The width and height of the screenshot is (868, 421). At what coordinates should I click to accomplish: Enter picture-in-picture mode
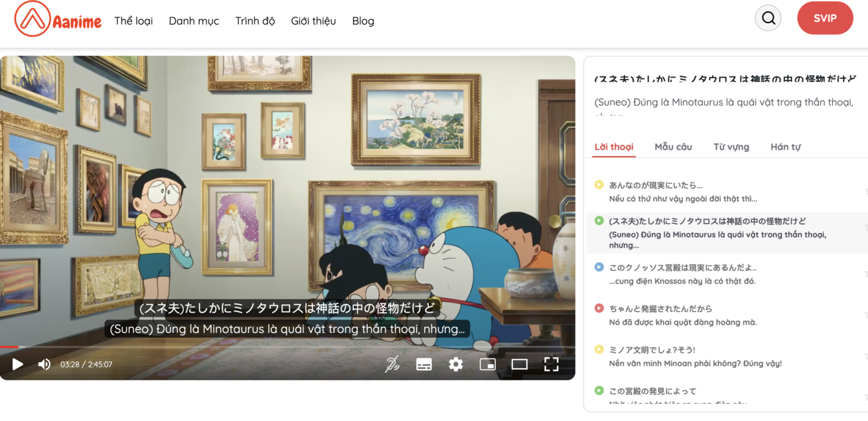click(x=488, y=364)
